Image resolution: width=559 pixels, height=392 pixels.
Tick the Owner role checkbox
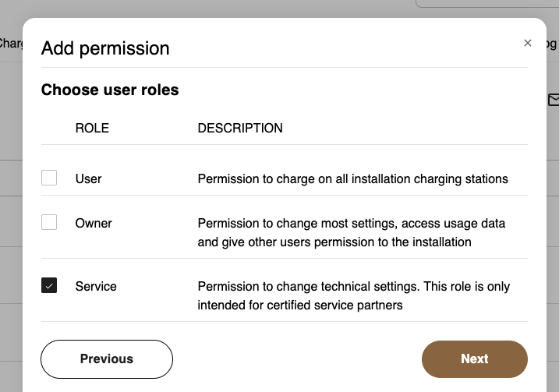point(49,223)
